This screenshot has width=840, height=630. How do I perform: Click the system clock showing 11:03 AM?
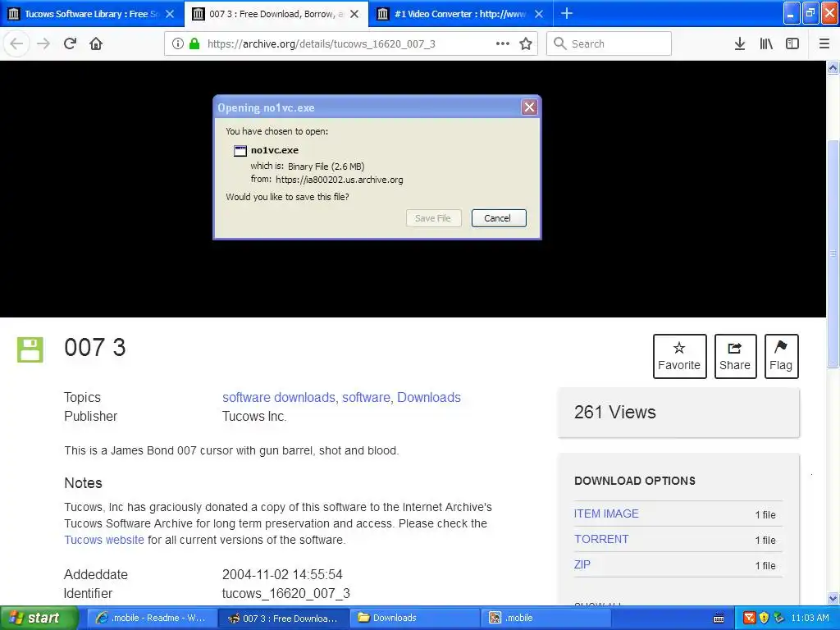click(810, 618)
